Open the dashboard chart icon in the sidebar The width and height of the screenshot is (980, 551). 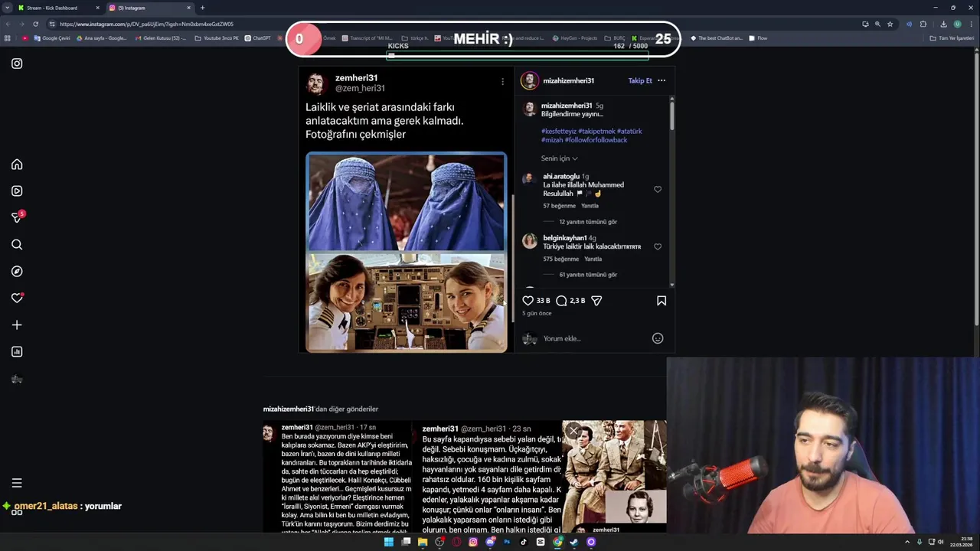click(17, 352)
